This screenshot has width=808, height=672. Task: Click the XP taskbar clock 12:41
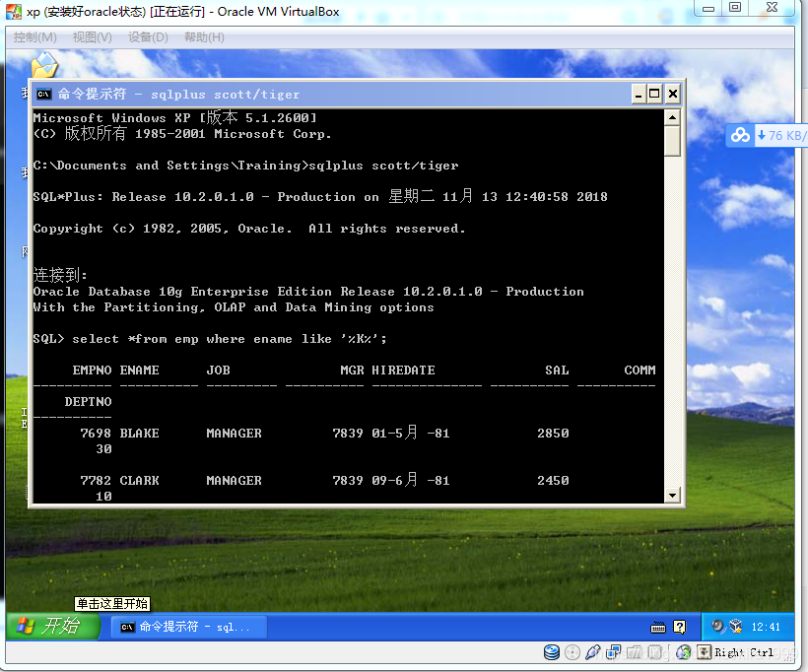(766, 627)
